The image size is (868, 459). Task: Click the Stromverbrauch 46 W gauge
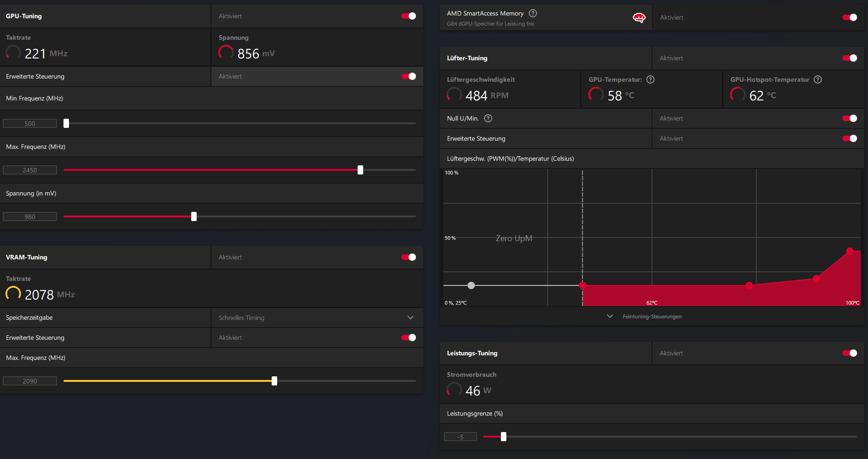(x=454, y=390)
